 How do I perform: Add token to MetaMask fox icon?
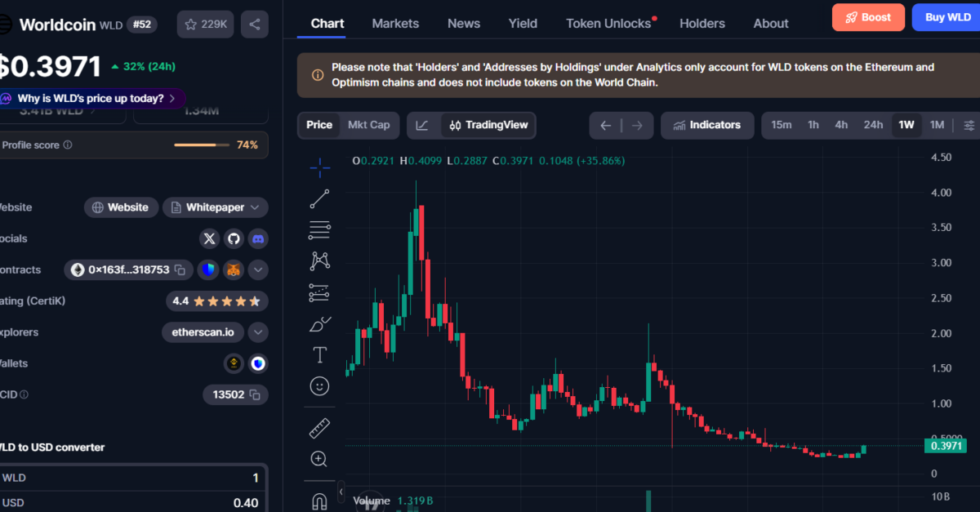[x=234, y=269]
